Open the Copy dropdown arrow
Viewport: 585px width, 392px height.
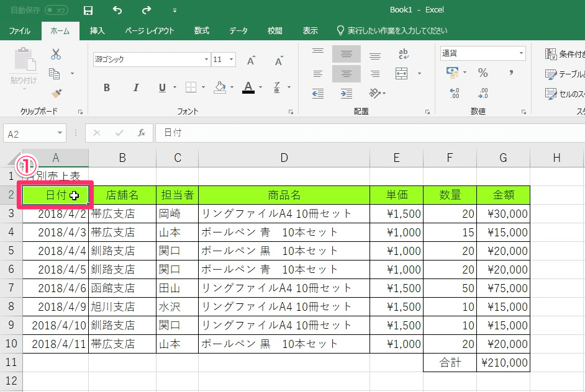coord(73,73)
